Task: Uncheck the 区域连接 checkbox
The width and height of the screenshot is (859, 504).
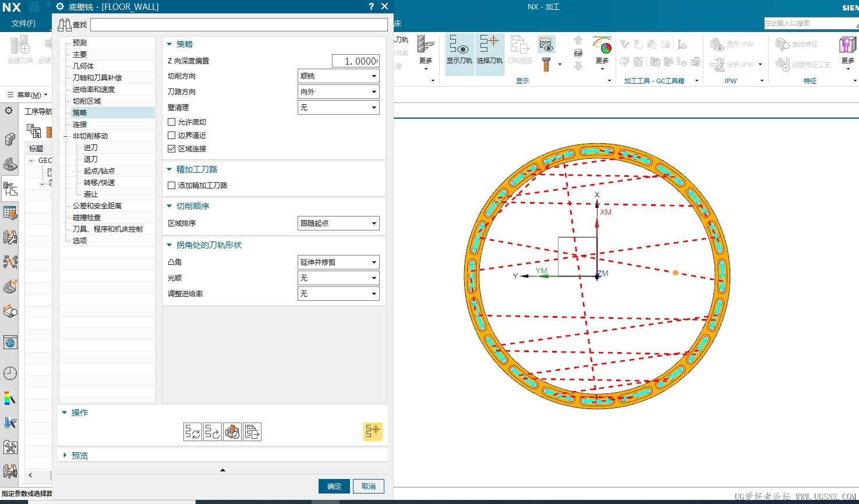Action: [172, 149]
